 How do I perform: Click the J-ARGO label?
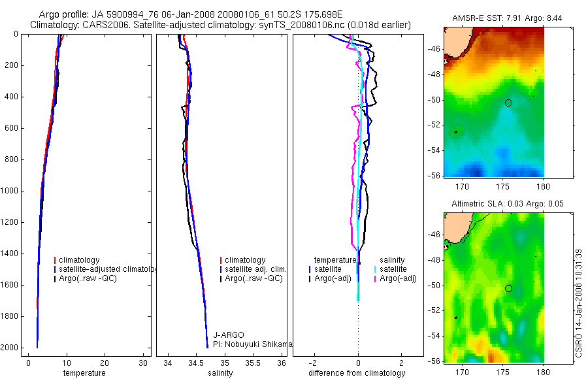pyautogui.click(x=229, y=335)
